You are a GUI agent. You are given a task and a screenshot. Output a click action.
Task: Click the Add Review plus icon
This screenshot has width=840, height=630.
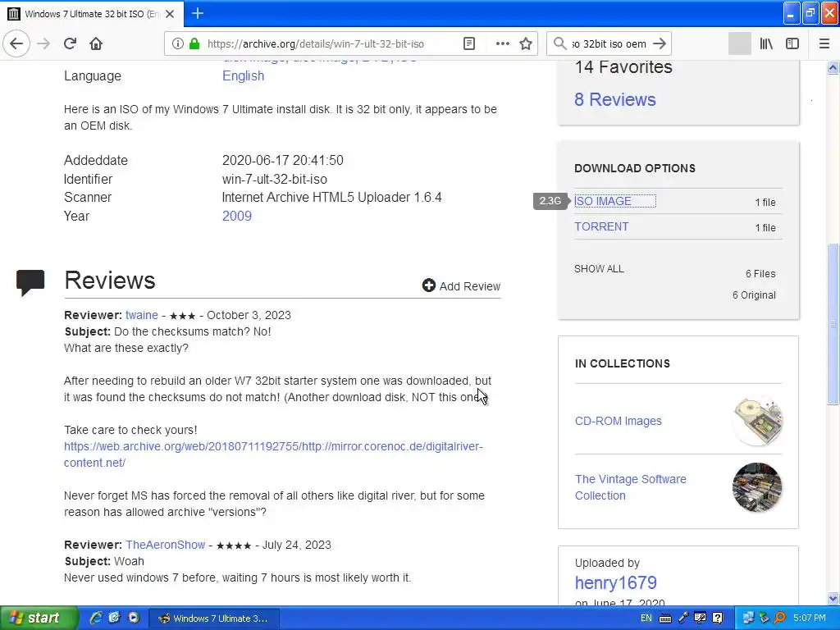click(x=428, y=285)
